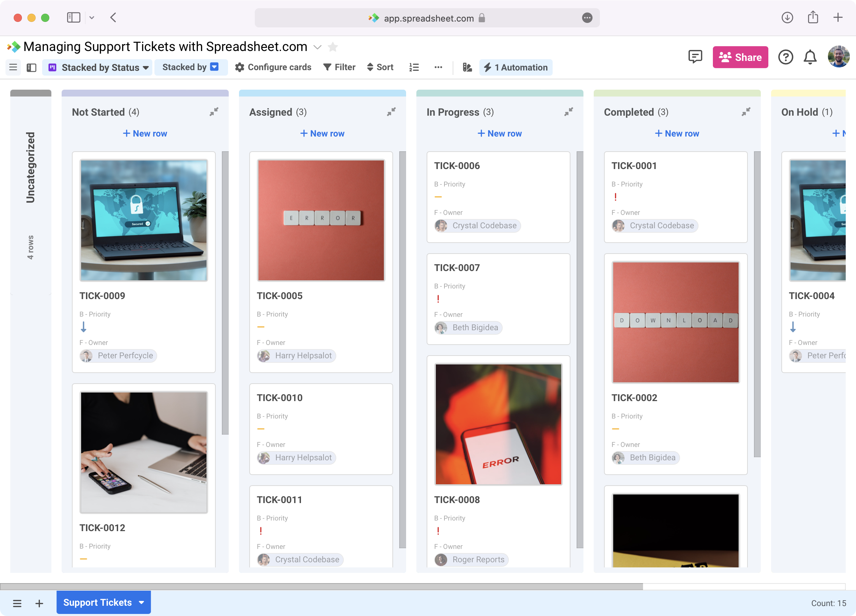Star this workbook as favorite
The height and width of the screenshot is (616, 856).
pyautogui.click(x=332, y=47)
